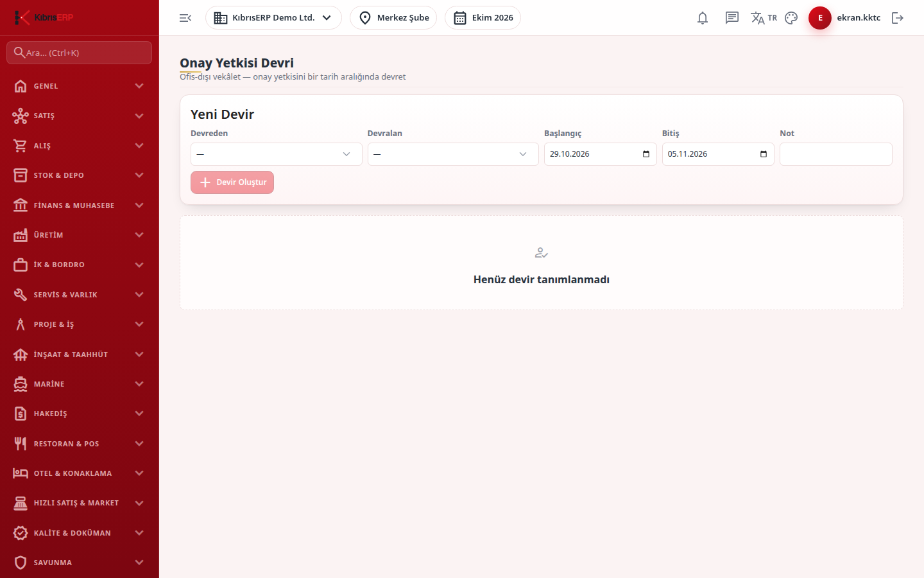This screenshot has height=578, width=924.
Task: Select the Merkez Şube branch button
Action: pyautogui.click(x=393, y=18)
